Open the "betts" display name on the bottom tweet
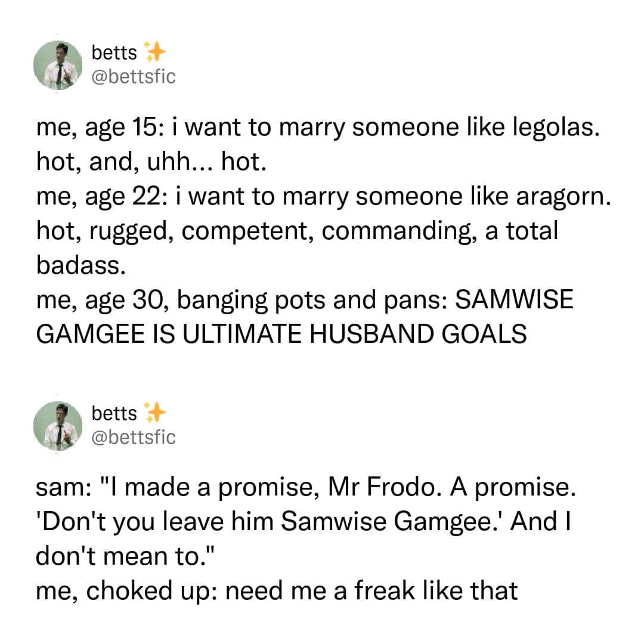The height and width of the screenshot is (644, 644). pos(114,413)
